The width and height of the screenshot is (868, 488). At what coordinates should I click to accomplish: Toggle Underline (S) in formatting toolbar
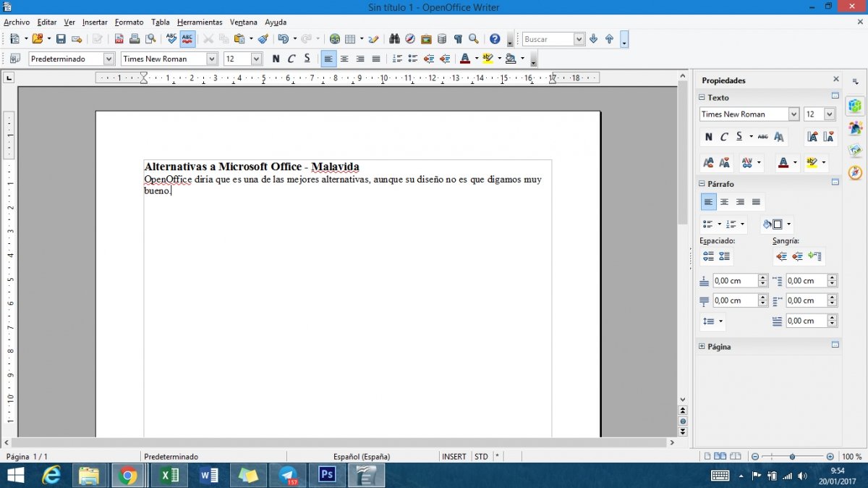[307, 59]
